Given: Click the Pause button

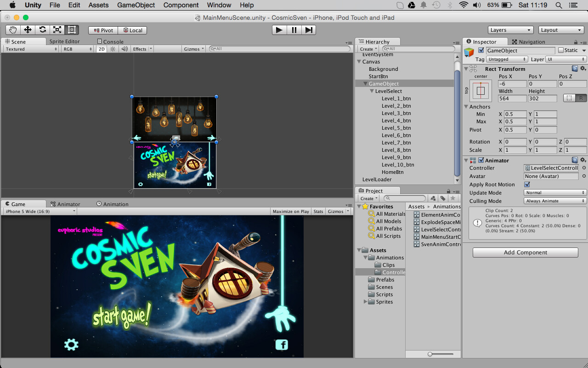Looking at the screenshot, I should [294, 29].
